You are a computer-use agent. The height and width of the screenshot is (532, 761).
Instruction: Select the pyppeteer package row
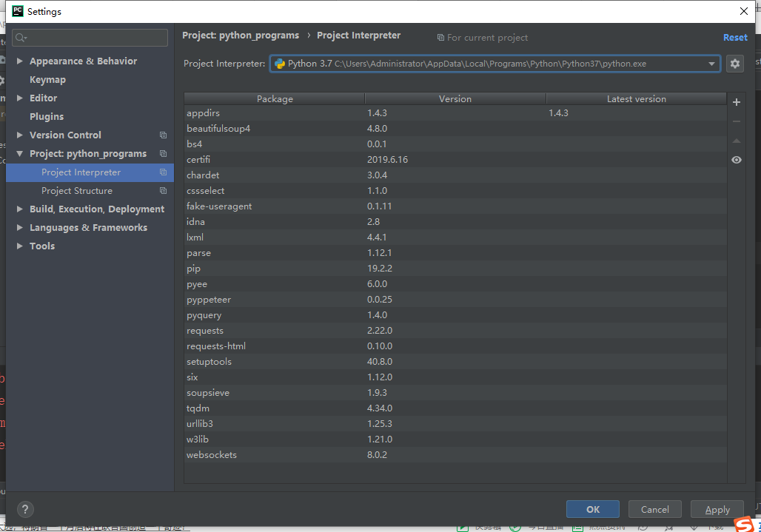click(455, 299)
